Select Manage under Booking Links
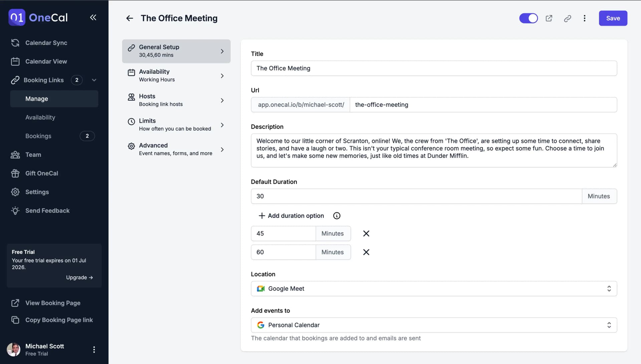The width and height of the screenshot is (641, 364). pyautogui.click(x=54, y=99)
